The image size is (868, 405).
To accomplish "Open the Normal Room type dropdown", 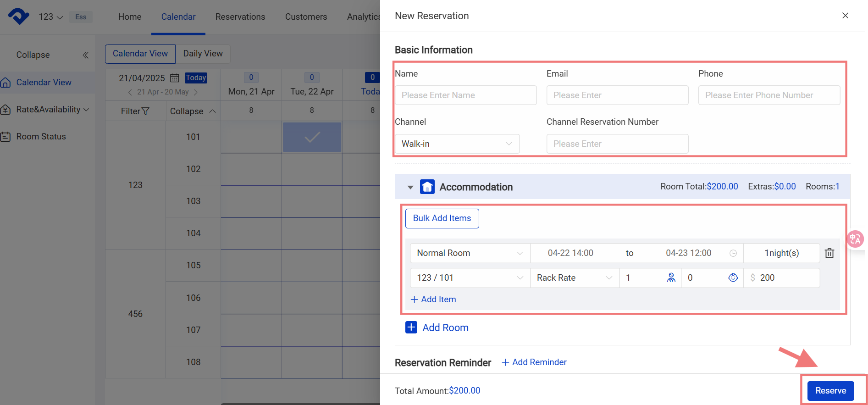I will pyautogui.click(x=470, y=253).
